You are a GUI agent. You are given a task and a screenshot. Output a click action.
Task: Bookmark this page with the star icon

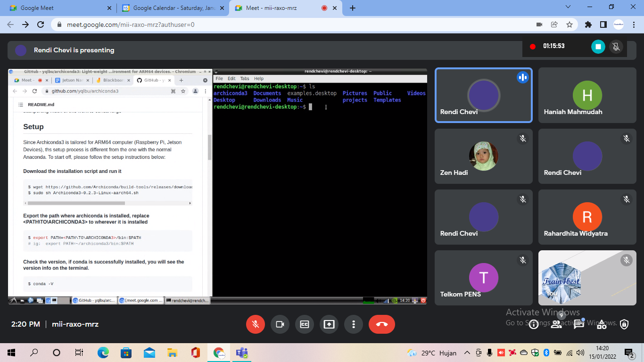pyautogui.click(x=570, y=25)
